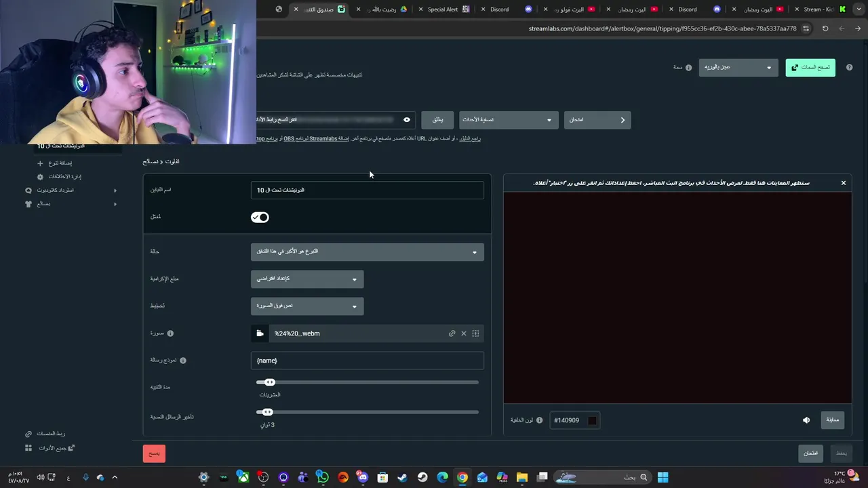The image size is (868, 488).
Task: Click the red delete button at bottom
Action: pyautogui.click(x=154, y=453)
